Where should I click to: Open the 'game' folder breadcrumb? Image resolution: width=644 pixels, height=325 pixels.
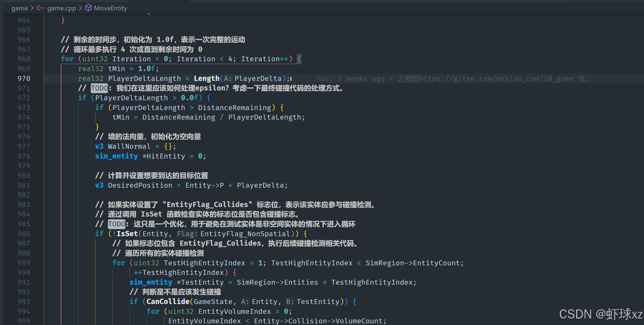[19, 8]
